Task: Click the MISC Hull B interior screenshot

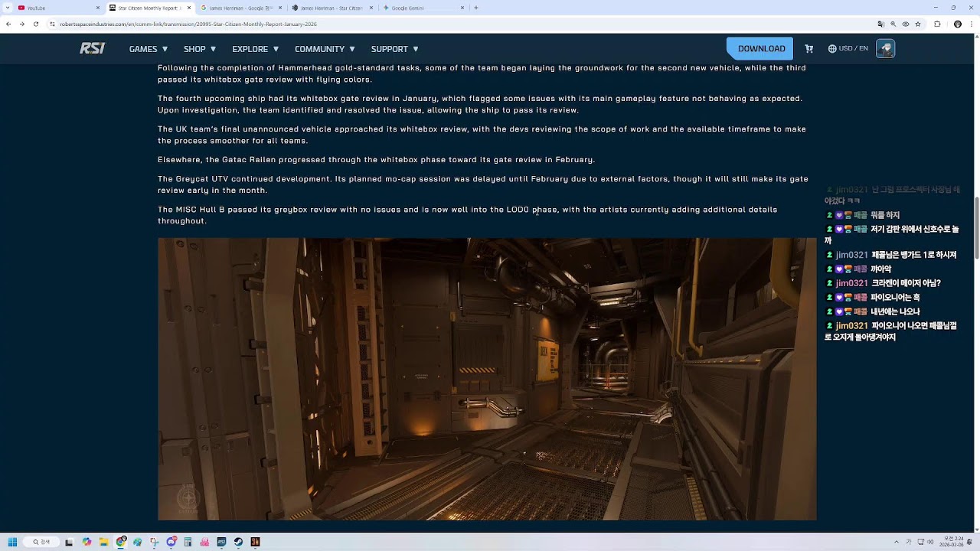Action: pyautogui.click(x=487, y=379)
